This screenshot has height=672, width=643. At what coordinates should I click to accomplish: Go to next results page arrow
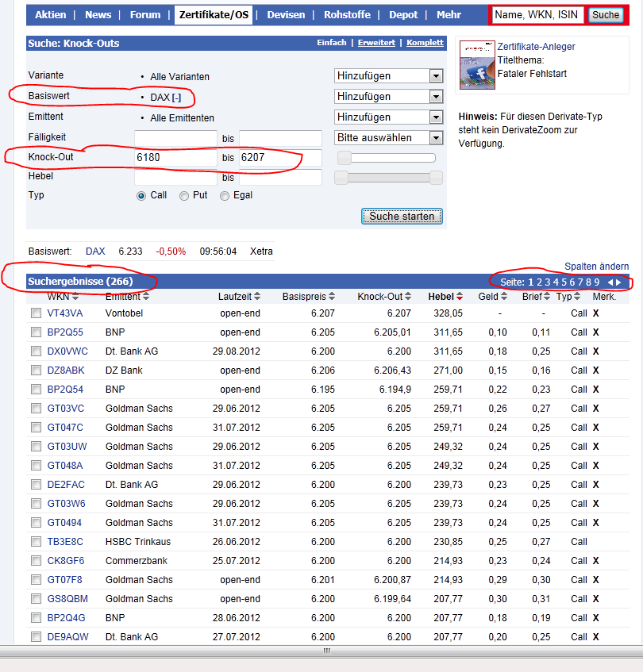(618, 282)
